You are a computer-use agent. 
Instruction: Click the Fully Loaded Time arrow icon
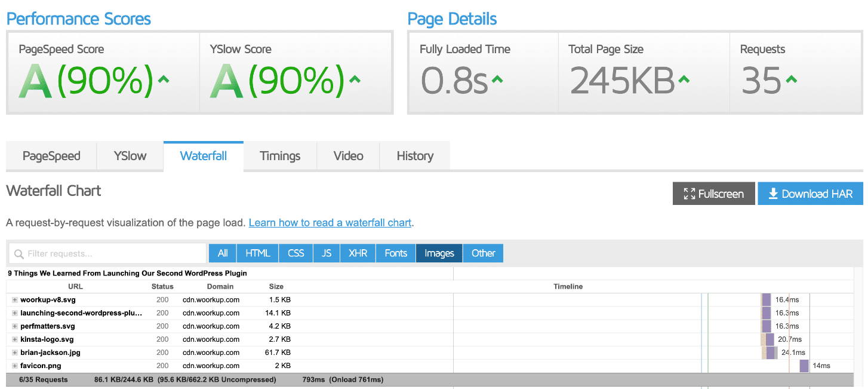click(x=497, y=79)
